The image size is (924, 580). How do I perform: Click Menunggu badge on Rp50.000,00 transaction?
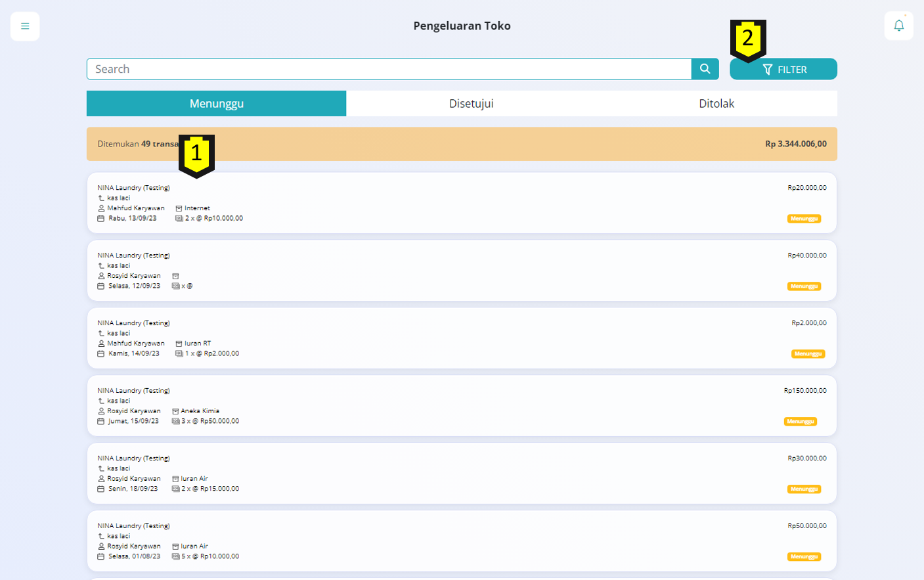(x=804, y=557)
